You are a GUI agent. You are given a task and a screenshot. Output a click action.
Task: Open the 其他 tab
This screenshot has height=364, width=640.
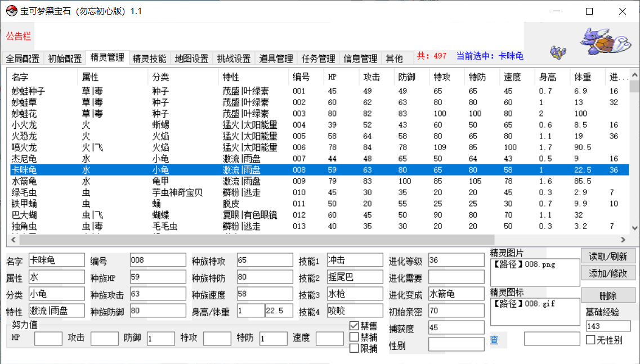pos(394,59)
